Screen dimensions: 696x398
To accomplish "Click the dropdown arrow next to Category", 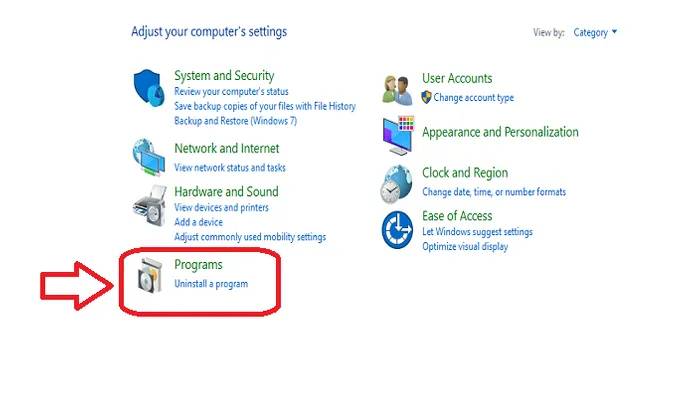I will 614,32.
